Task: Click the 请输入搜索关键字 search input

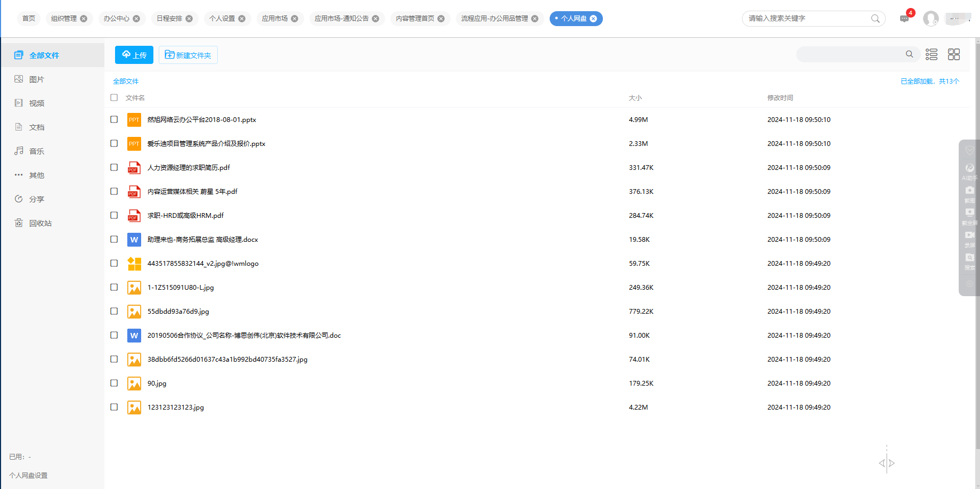Action: (x=807, y=19)
